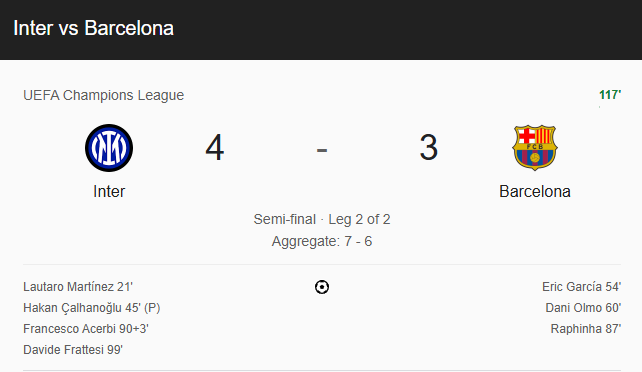Click Inter's score of 4
The image size is (642, 372).
pos(215,147)
